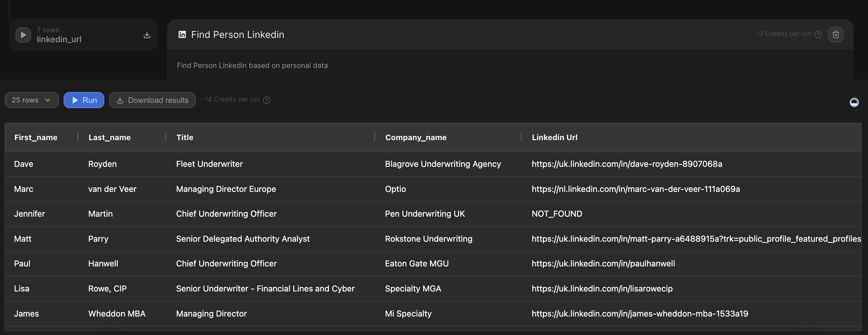Click the Last_name column header
Viewport: 868px width, 335px height.
pos(109,137)
